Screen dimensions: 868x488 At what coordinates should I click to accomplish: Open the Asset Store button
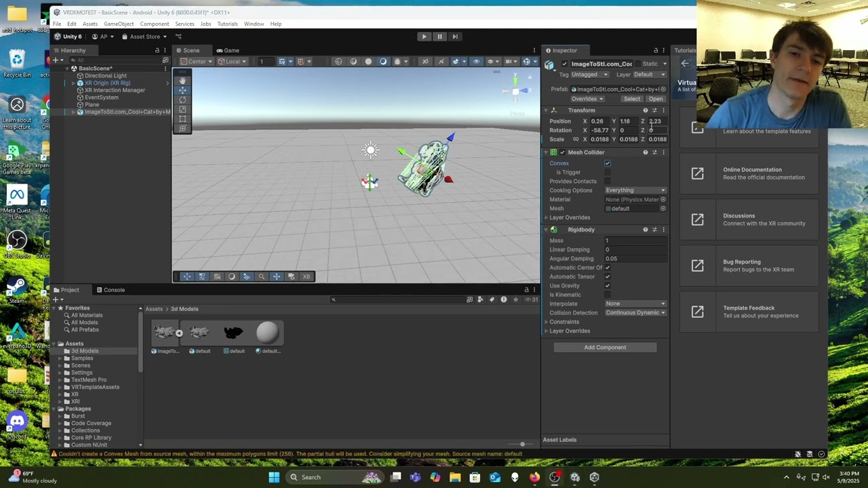[145, 37]
